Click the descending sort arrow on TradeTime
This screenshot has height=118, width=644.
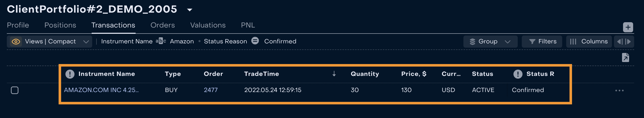(334, 74)
